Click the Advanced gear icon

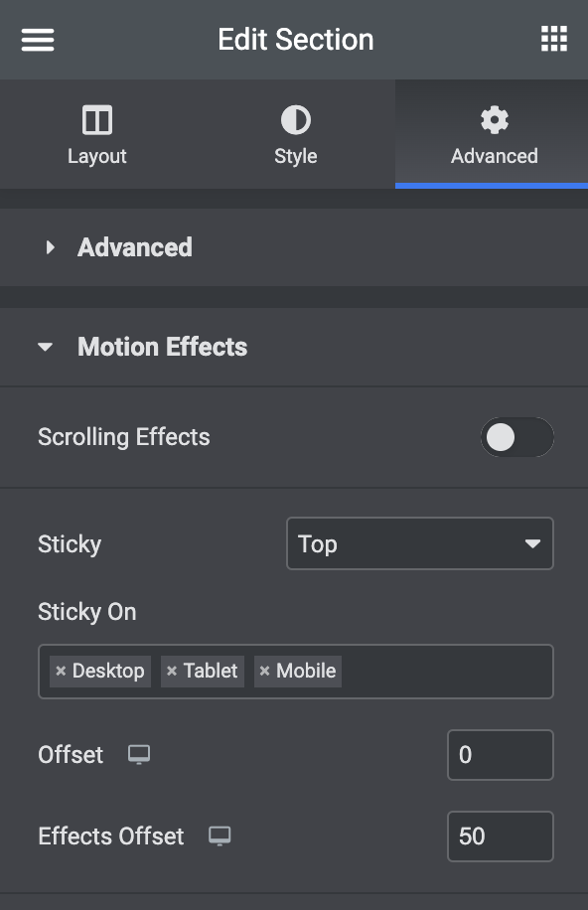pyautogui.click(x=495, y=120)
